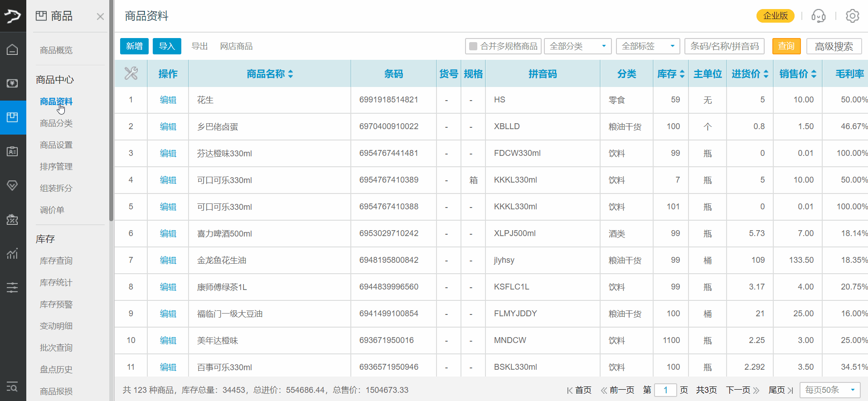
Task: Click the page number input field
Action: [665, 390]
